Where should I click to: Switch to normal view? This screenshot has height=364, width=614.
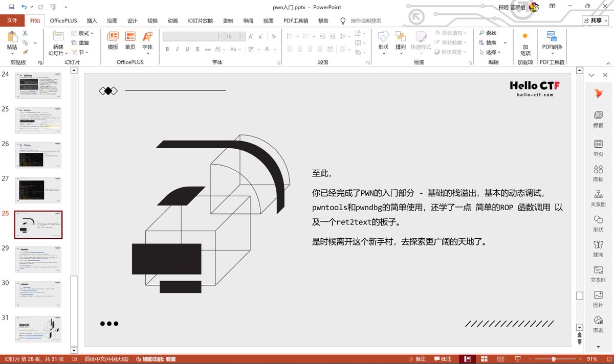pyautogui.click(x=467, y=359)
